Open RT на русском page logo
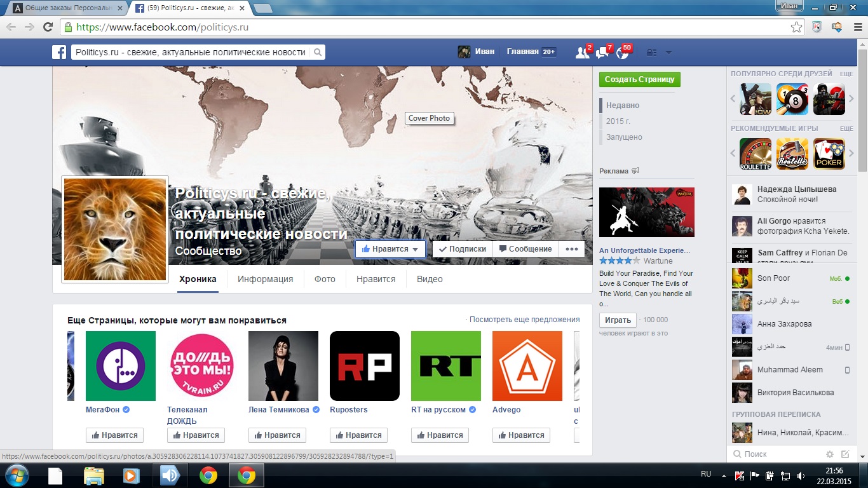The width and height of the screenshot is (868, 488). pyautogui.click(x=446, y=366)
